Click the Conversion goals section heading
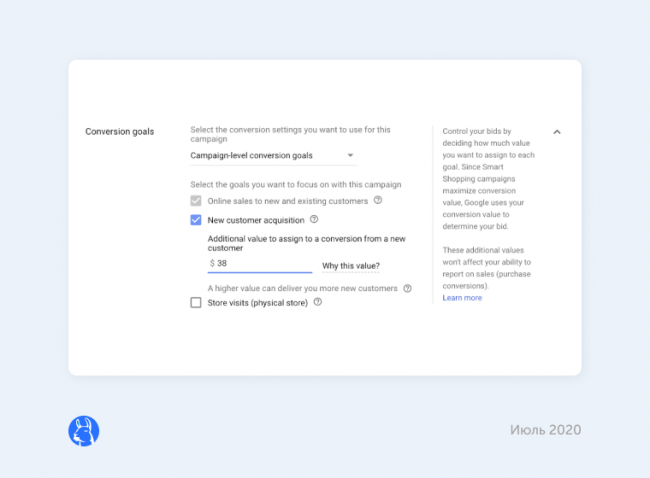The image size is (650, 478). tap(120, 132)
